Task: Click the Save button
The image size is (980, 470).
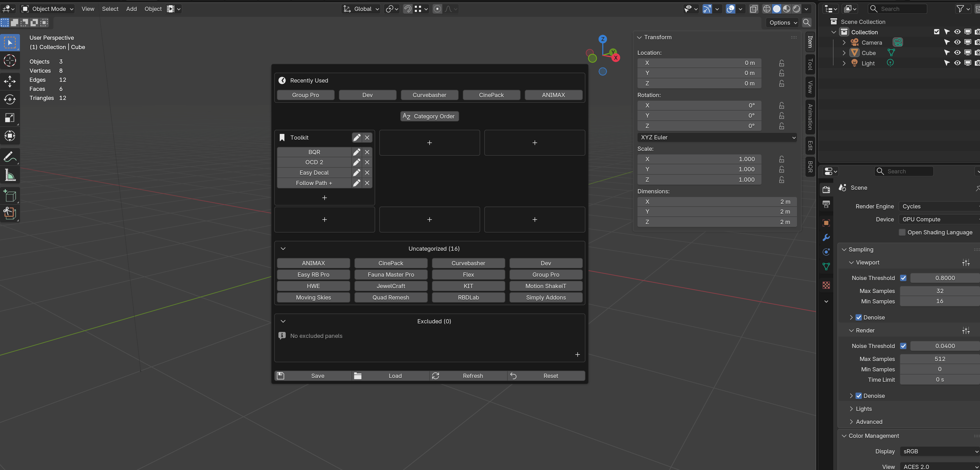Action: click(313, 376)
